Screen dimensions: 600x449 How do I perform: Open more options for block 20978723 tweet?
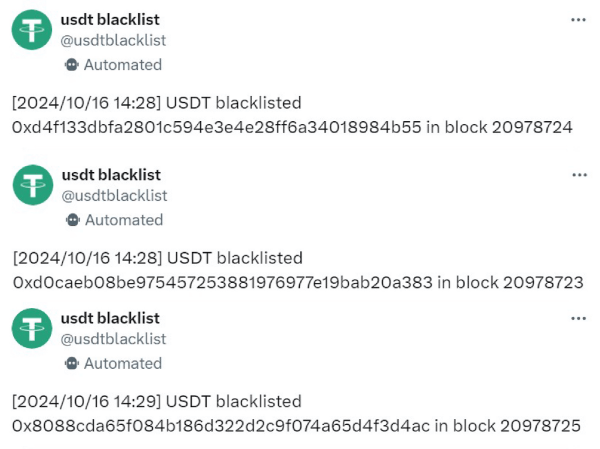[x=579, y=175]
